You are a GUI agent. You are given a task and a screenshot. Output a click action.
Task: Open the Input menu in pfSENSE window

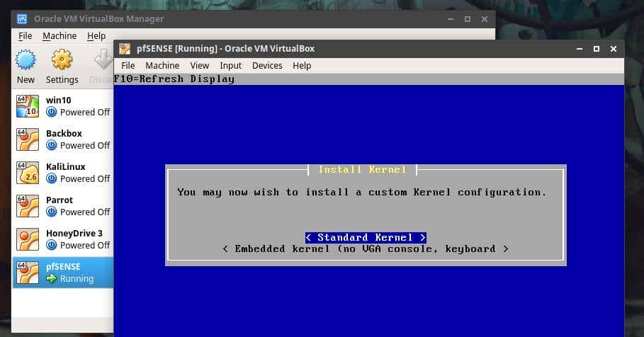(230, 65)
